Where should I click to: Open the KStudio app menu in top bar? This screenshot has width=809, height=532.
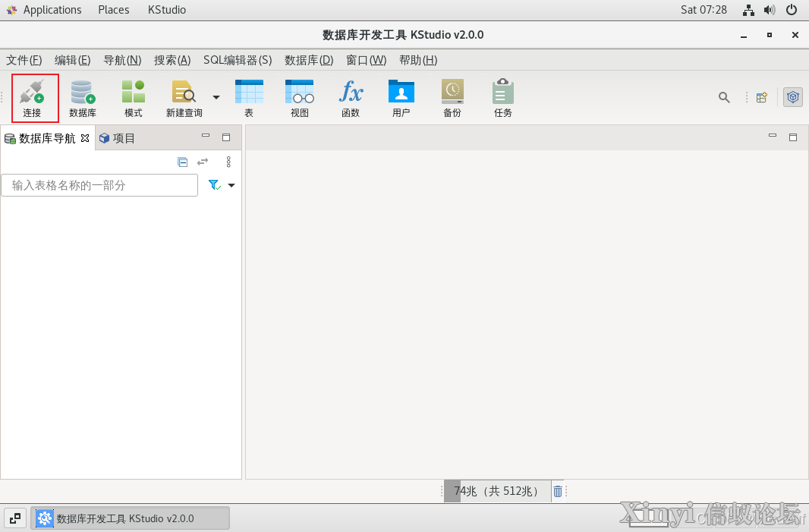167,10
